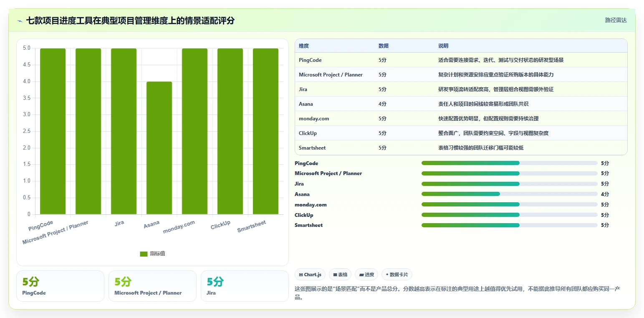Screen dimensions: 644x318
Task: Select the Jira table row name
Action: click(303, 89)
